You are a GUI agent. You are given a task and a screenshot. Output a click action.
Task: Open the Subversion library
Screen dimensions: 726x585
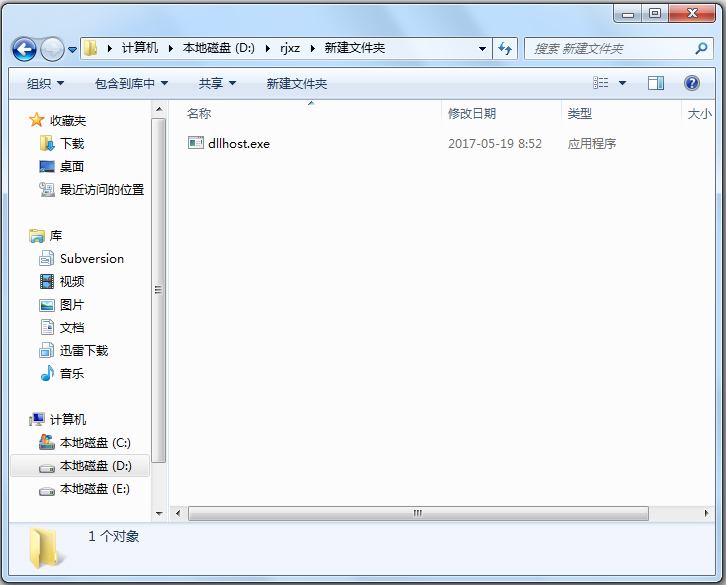[92, 258]
